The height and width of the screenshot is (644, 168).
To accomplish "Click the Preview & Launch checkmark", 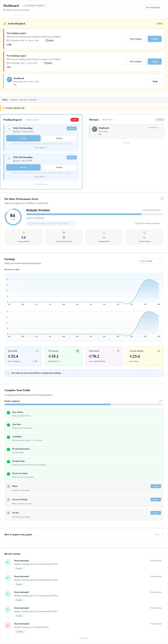I will [8, 474].
